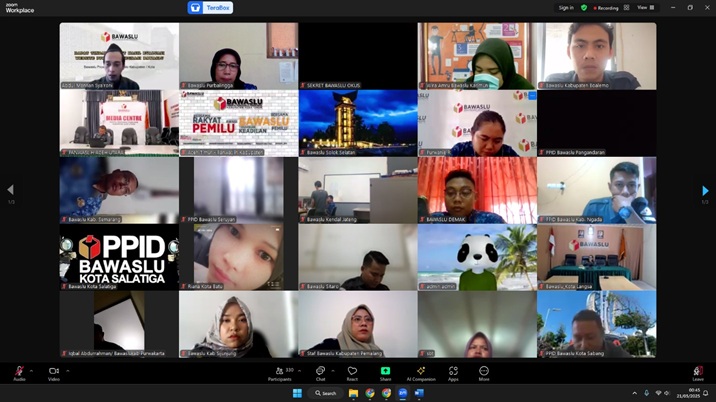
Task: Show hidden system tray icons
Action: point(634,393)
